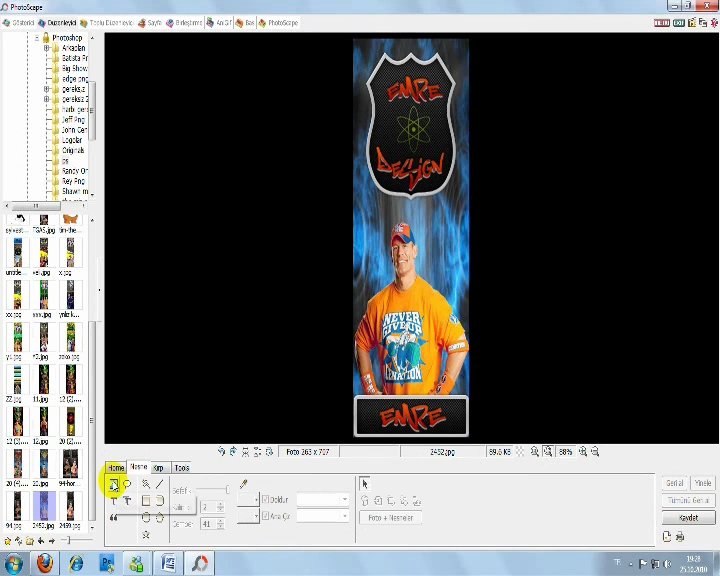The height and width of the screenshot is (576, 720).
Task: Select the rounded rectangle tool
Action: (x=159, y=501)
